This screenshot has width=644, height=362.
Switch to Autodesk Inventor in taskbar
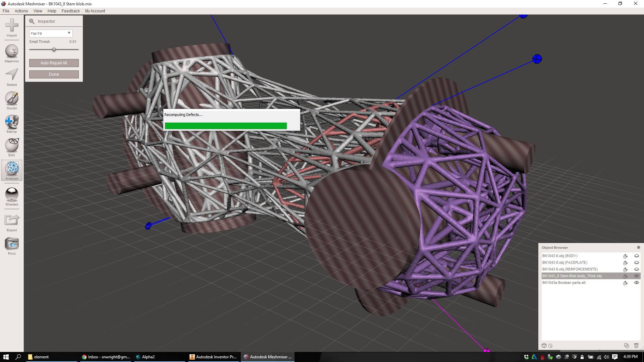pos(213,357)
